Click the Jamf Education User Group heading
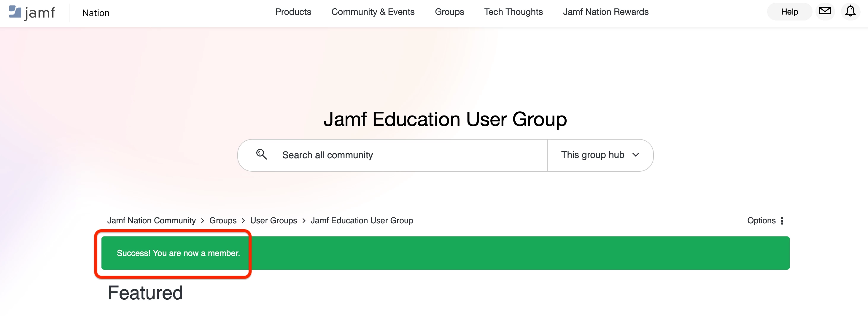Image resolution: width=868 pixels, height=316 pixels. coord(445,119)
